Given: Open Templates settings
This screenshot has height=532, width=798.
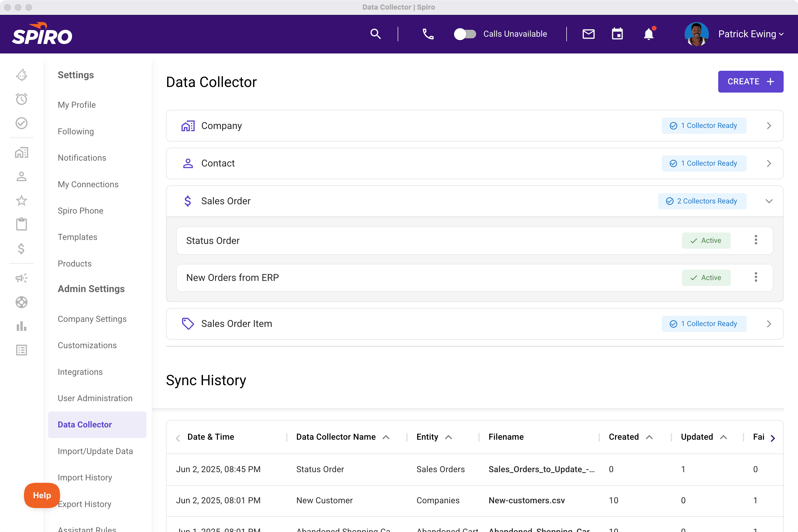Looking at the screenshot, I should click(77, 237).
